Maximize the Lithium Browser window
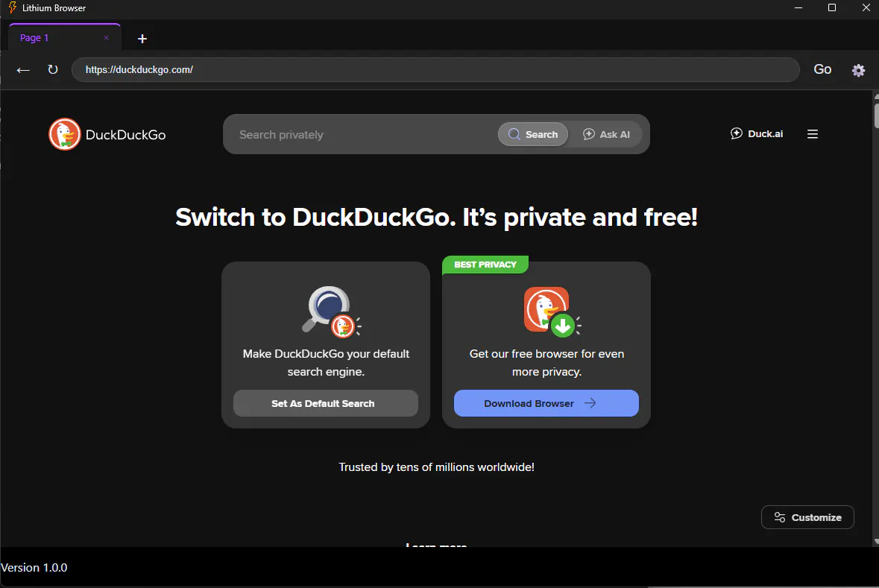 click(x=832, y=8)
